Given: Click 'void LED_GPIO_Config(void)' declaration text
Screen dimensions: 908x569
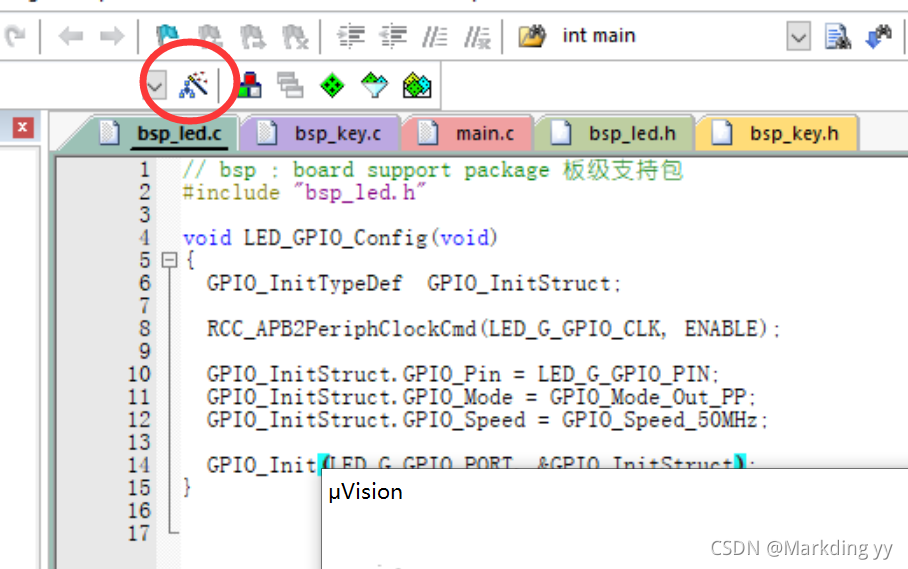Looking at the screenshot, I should click(340, 238).
